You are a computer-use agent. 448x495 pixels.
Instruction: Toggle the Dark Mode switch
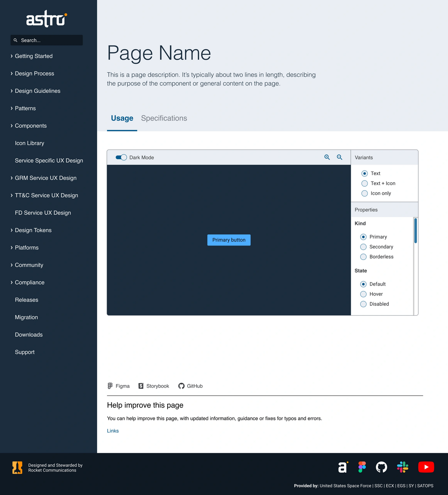[x=121, y=157]
